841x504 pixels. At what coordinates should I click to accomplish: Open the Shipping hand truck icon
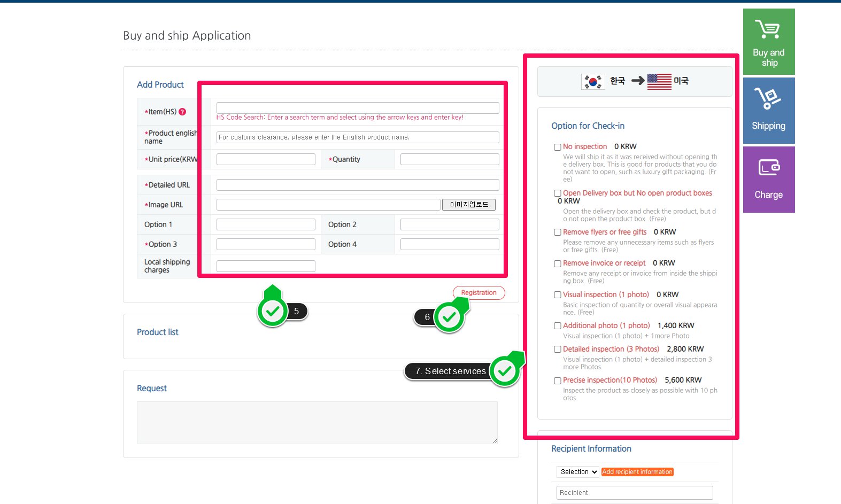[768, 98]
